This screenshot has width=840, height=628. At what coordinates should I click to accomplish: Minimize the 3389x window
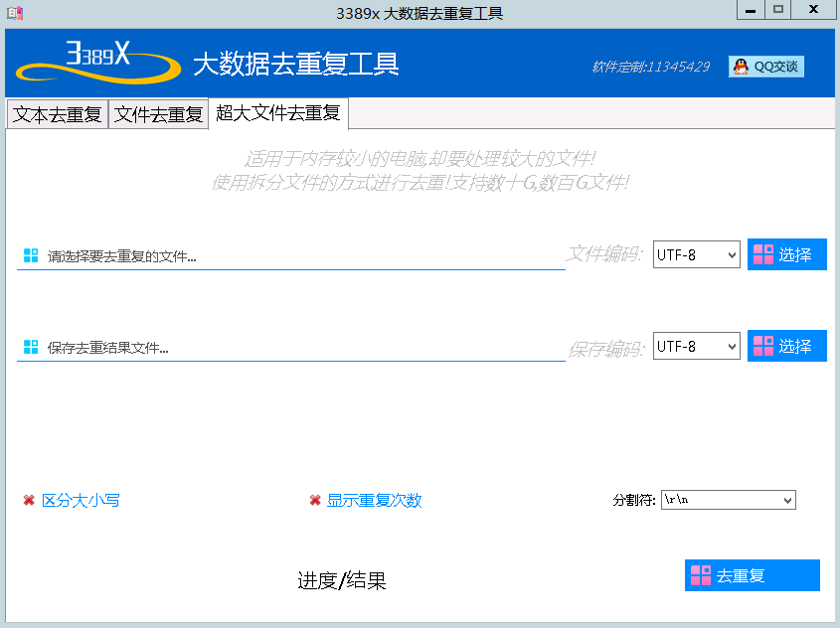tap(751, 10)
